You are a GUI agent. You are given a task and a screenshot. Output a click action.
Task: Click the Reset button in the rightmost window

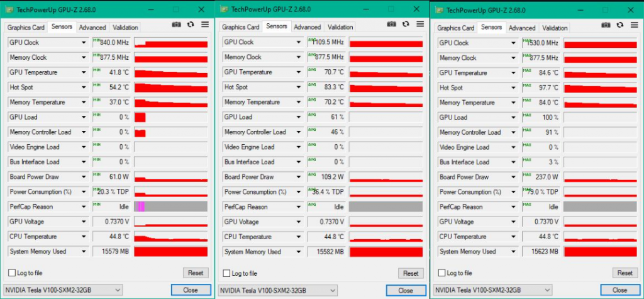625,273
